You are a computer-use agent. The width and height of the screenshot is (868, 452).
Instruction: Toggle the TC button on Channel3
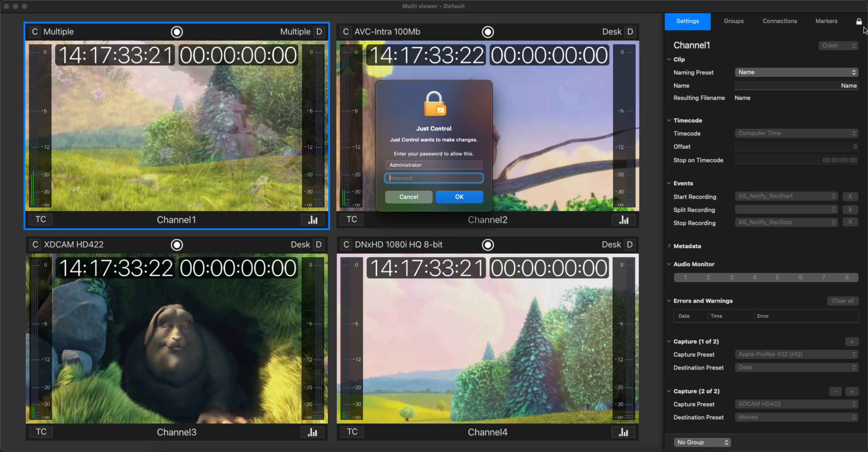41,432
